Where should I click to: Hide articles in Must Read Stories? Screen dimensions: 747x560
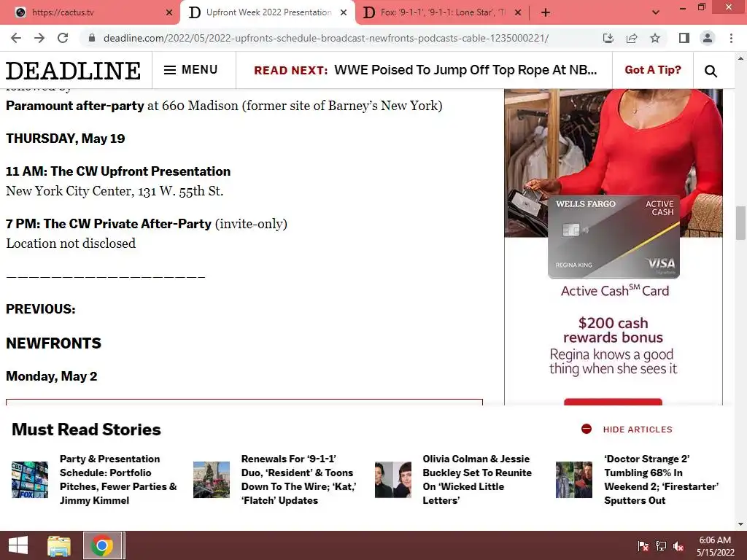pyautogui.click(x=627, y=429)
